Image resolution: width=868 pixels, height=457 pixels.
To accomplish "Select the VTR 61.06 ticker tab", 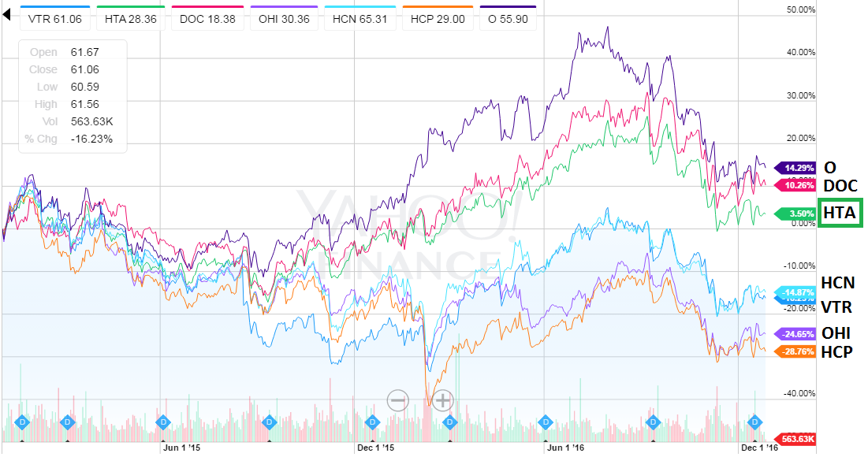I will (55, 17).
